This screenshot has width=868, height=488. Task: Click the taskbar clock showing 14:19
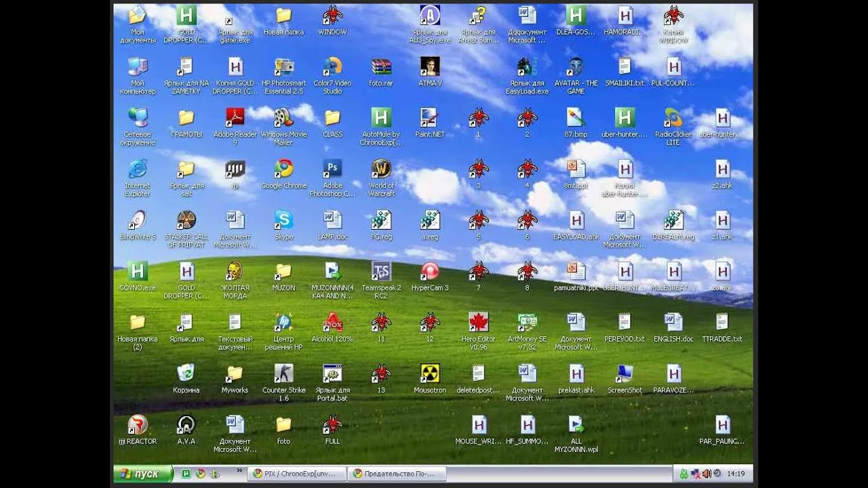[x=736, y=474]
